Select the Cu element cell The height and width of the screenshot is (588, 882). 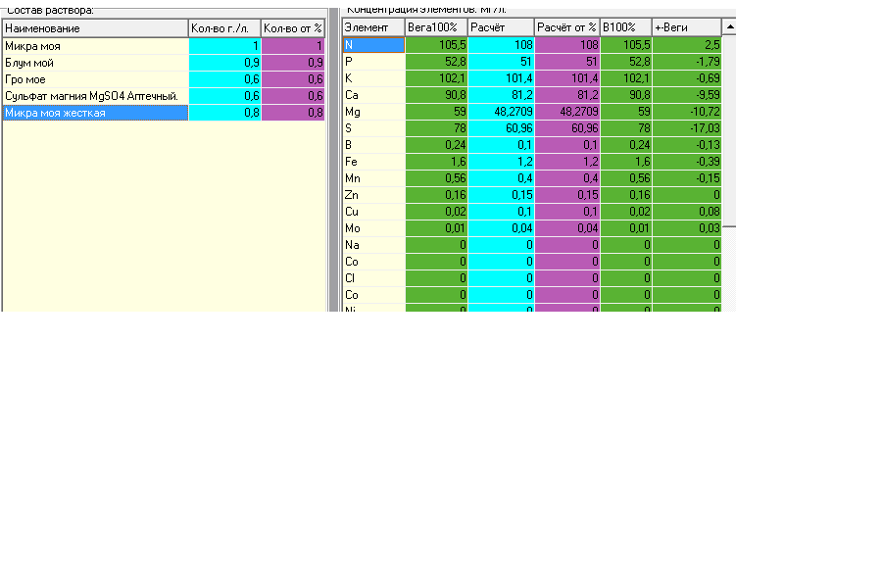373,212
